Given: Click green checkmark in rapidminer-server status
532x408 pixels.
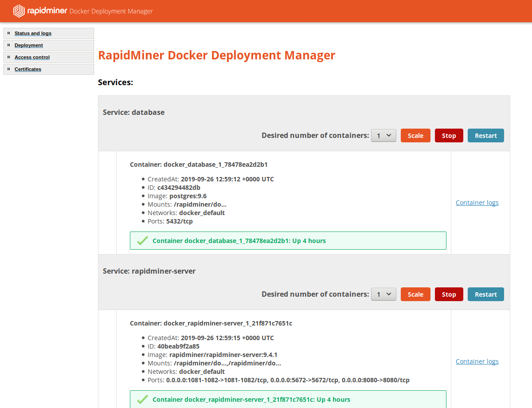Looking at the screenshot, I should click(142, 400).
